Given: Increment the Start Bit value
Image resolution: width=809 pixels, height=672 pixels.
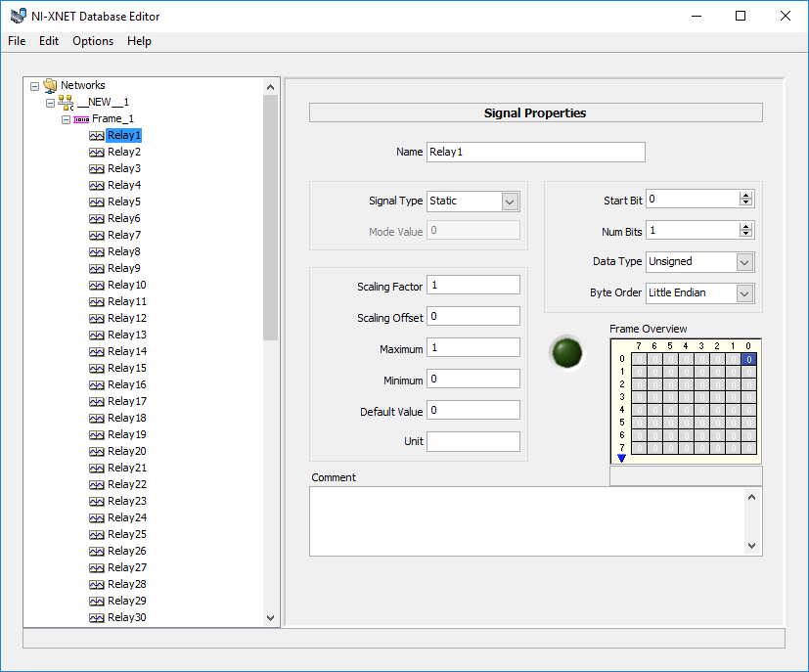Looking at the screenshot, I should click(745, 195).
